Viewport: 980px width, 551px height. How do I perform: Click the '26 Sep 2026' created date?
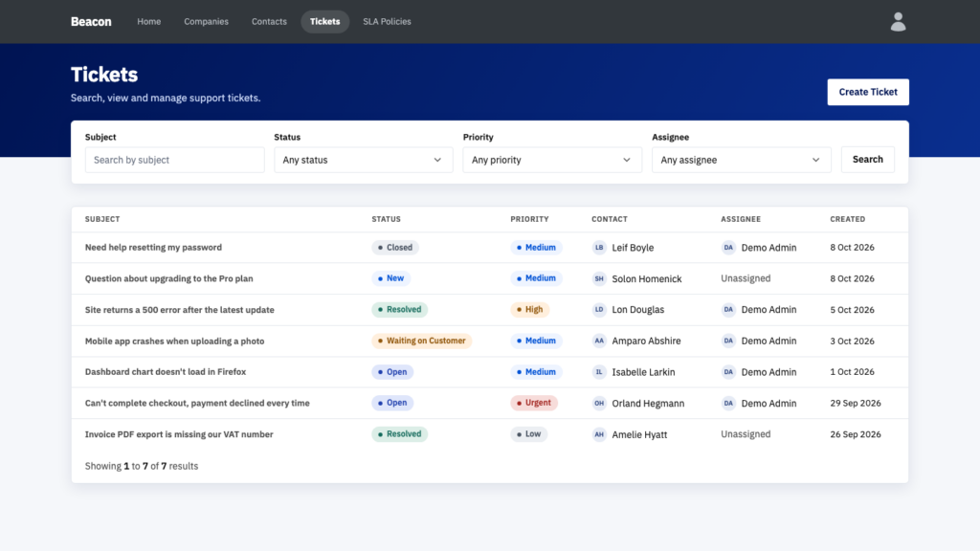pos(856,434)
